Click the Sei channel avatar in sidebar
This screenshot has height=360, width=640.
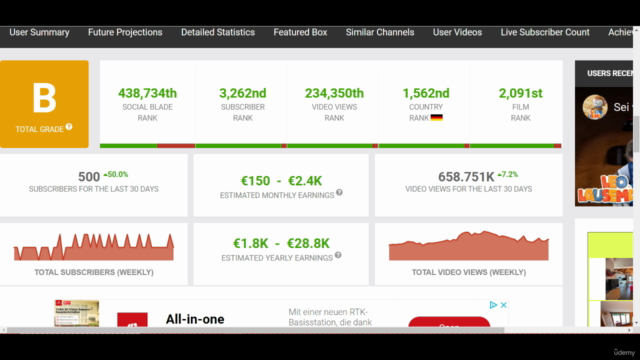pos(595,107)
